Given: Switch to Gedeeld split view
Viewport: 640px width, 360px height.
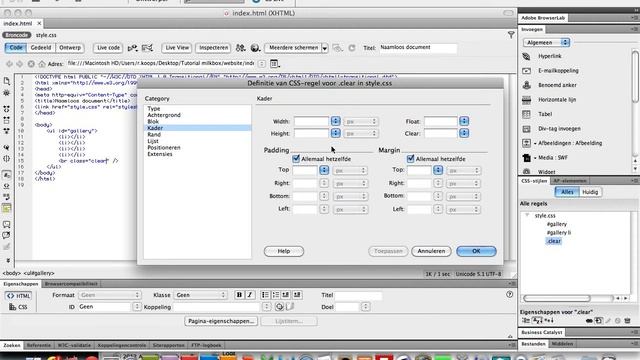Looking at the screenshot, I should 41,48.
